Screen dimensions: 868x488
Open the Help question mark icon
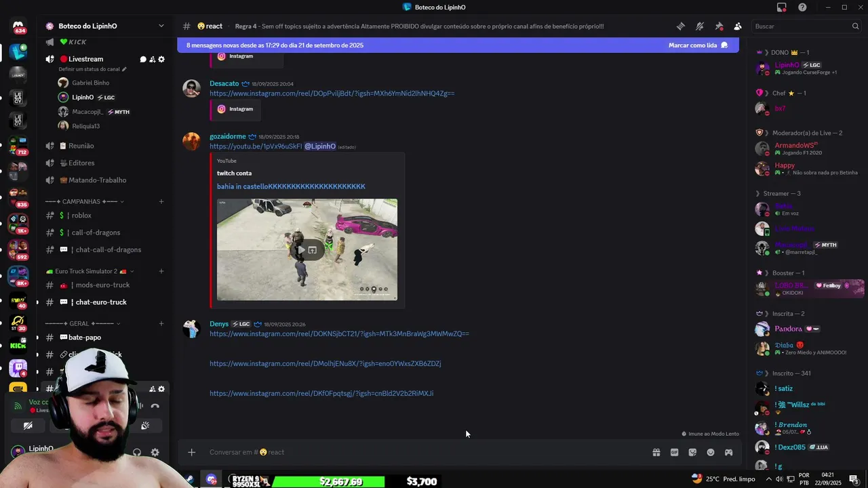click(x=802, y=7)
